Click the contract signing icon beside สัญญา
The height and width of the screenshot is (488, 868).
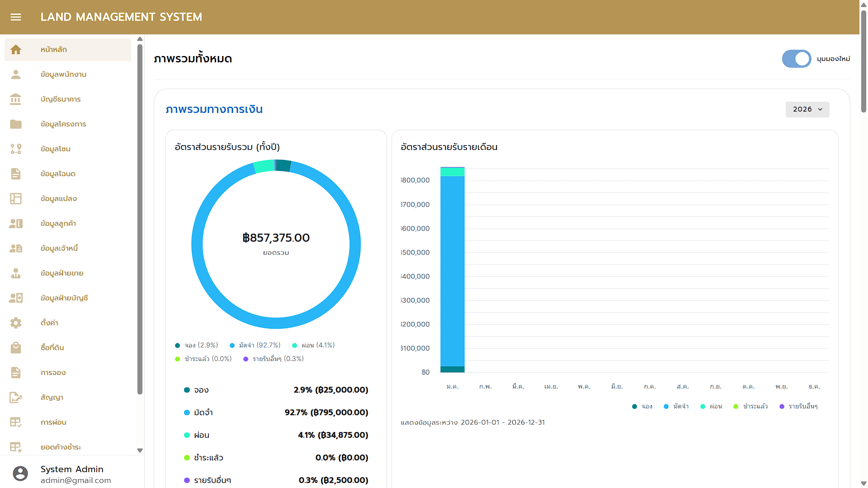coord(16,397)
